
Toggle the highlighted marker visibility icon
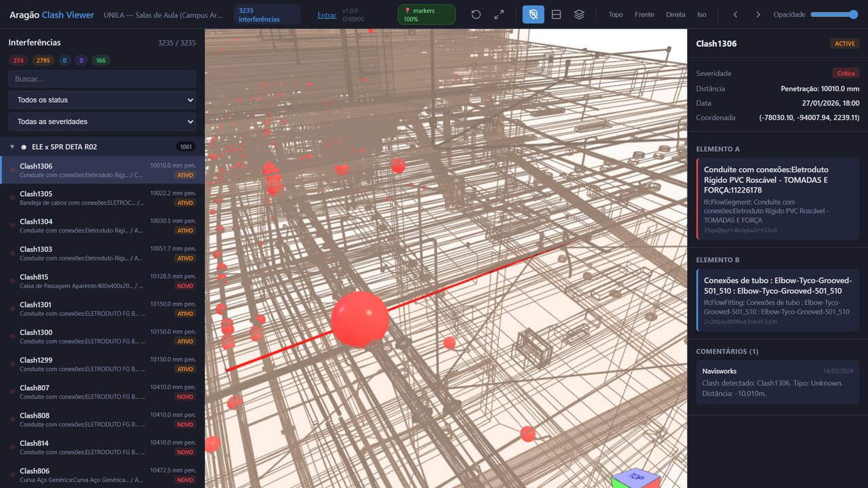[533, 14]
